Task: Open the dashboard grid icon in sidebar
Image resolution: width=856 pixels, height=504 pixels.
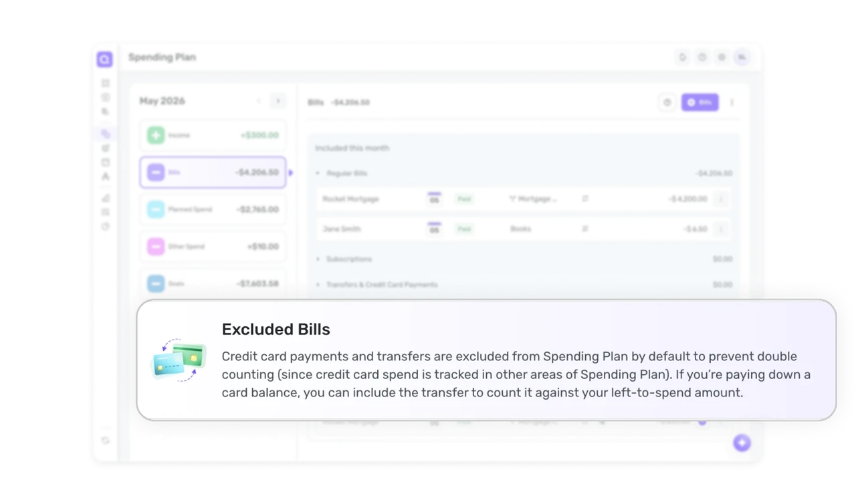Action: coord(106,83)
